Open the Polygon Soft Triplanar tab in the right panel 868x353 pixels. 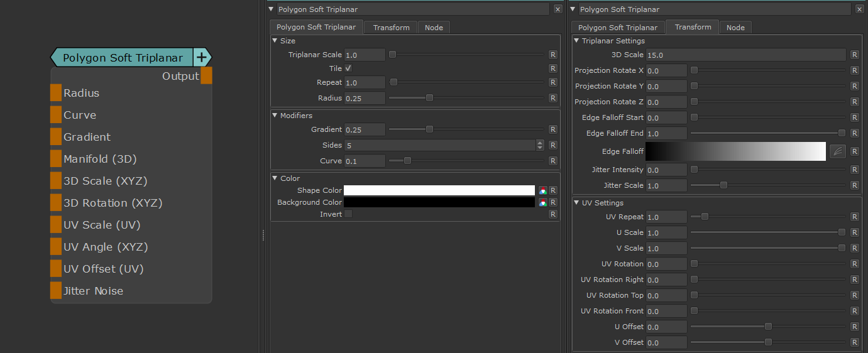click(x=617, y=28)
